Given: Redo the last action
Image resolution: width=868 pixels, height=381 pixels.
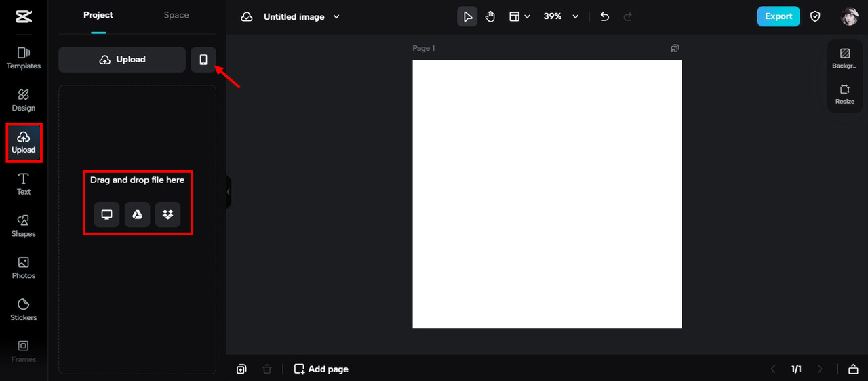Looking at the screenshot, I should [x=627, y=16].
